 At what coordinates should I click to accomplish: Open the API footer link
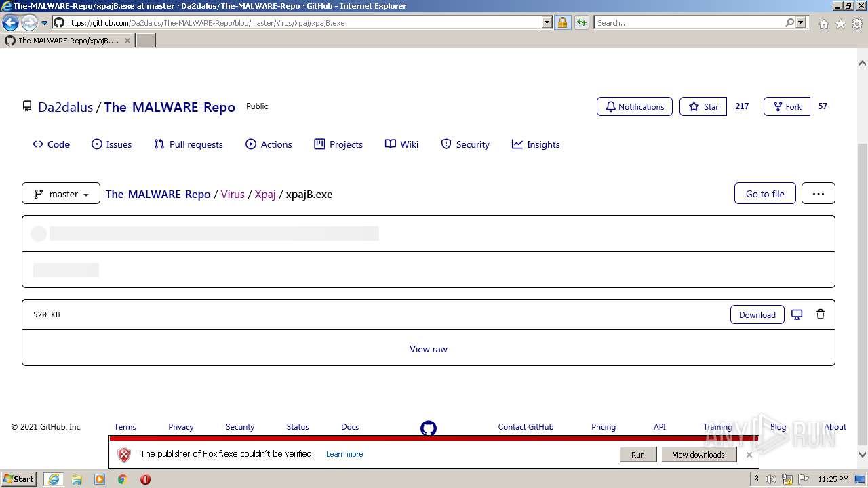click(x=660, y=427)
